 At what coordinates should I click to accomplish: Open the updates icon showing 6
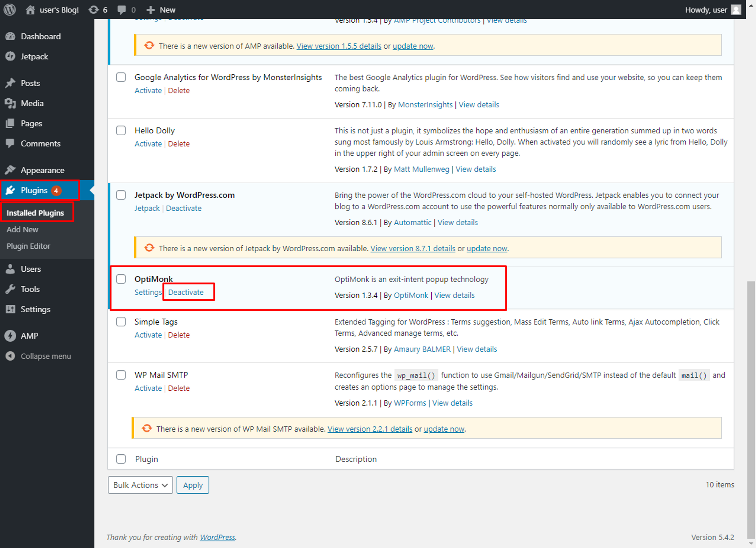point(93,10)
